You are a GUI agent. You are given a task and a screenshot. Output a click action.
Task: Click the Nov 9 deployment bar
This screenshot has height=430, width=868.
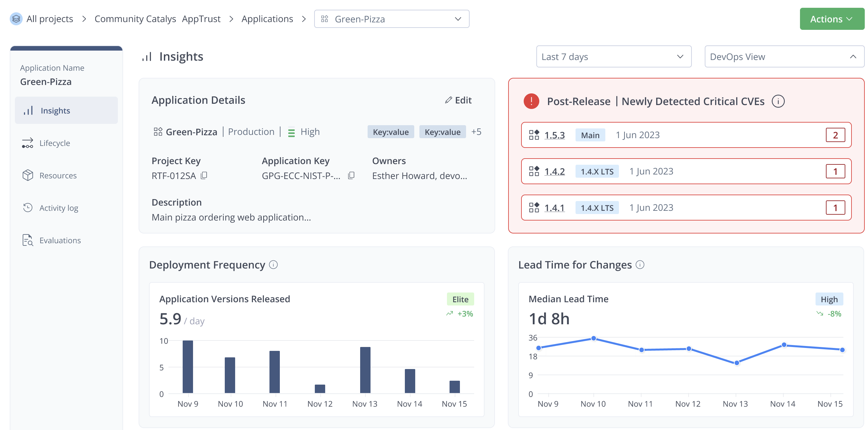click(188, 366)
